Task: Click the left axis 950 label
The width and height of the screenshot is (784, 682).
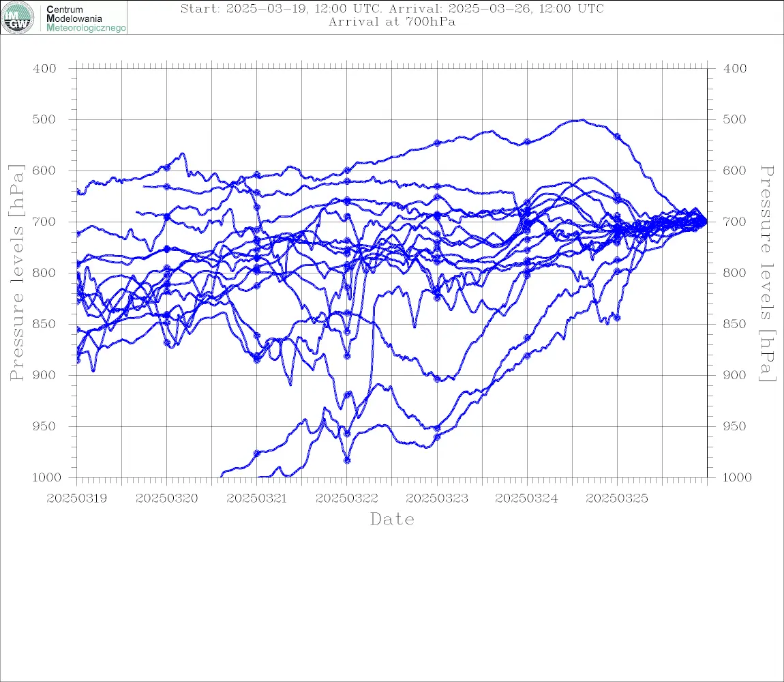Action: point(44,426)
